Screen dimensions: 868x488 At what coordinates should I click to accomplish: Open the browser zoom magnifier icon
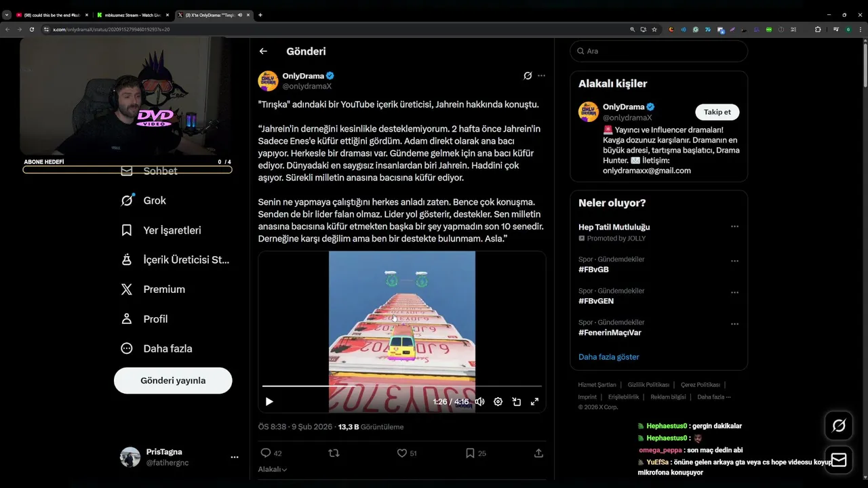[x=633, y=30]
